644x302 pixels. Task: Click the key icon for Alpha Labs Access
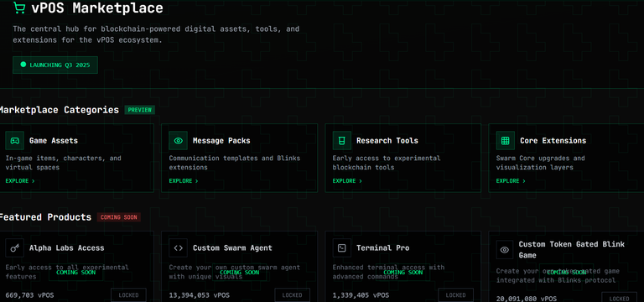15,247
